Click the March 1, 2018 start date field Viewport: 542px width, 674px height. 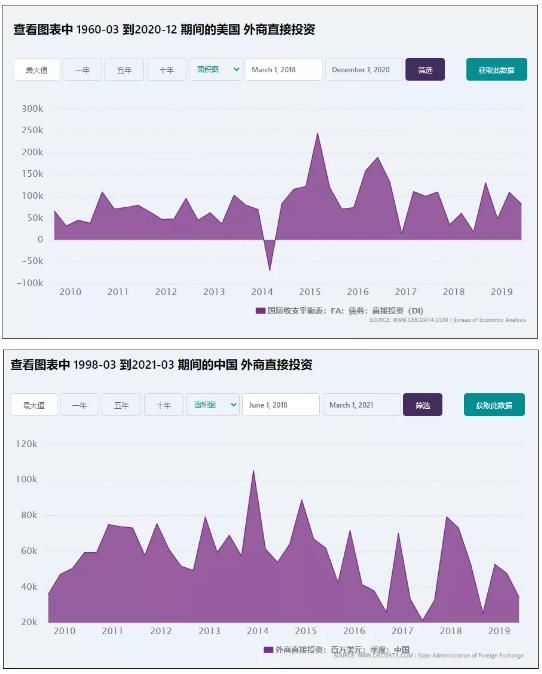[x=284, y=70]
